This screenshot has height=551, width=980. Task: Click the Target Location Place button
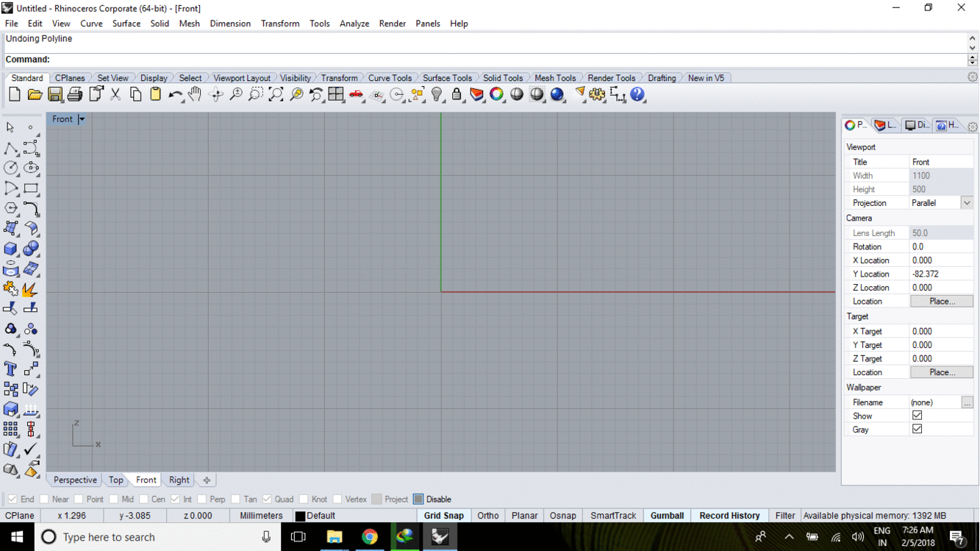(942, 372)
